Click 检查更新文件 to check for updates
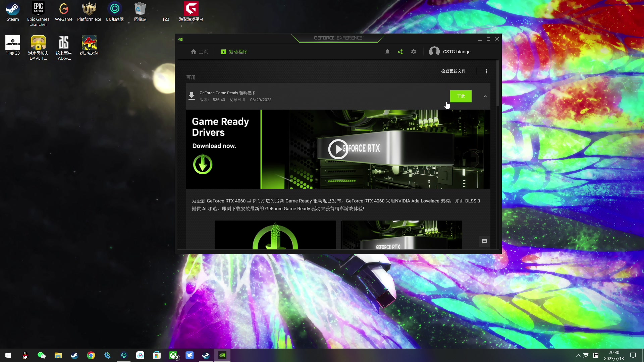This screenshot has width=644, height=362. pos(453,71)
